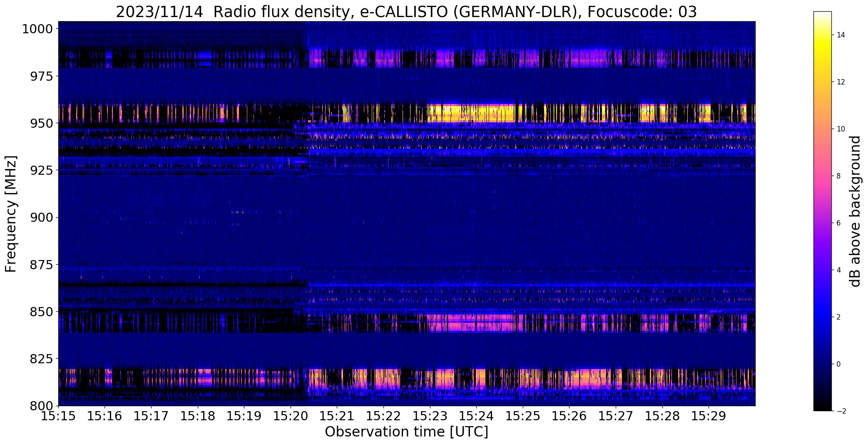Click the 15:28 time tick label
Screen dimensions: 868x444
(x=663, y=416)
